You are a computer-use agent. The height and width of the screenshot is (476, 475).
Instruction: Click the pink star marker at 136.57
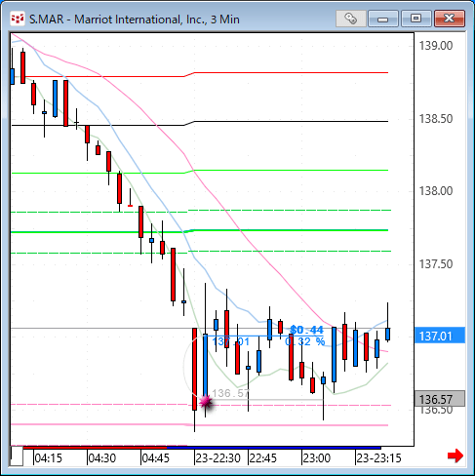206,403
